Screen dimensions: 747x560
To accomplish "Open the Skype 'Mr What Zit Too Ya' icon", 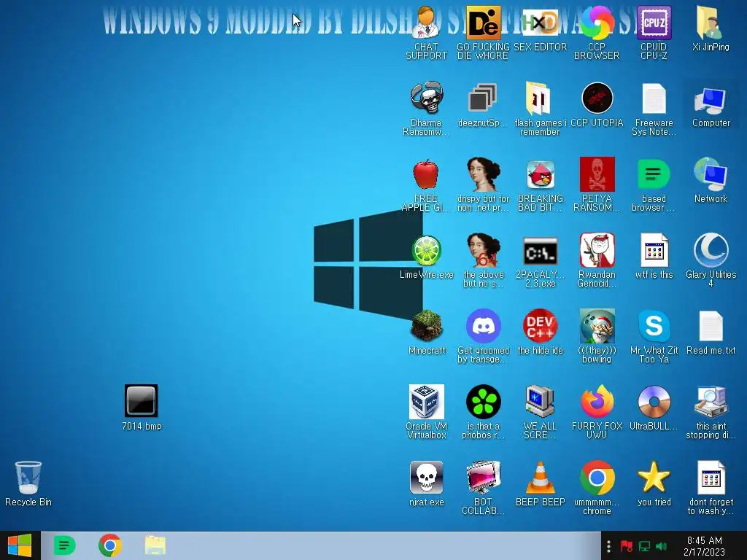I will (654, 337).
